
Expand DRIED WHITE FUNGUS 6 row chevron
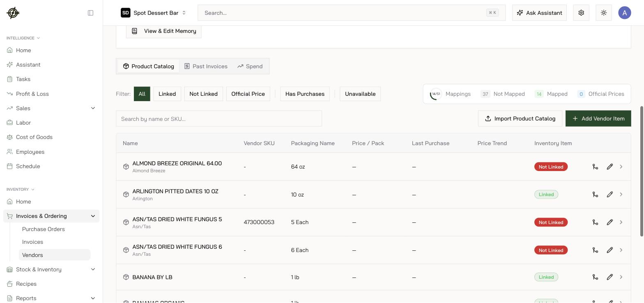pos(621,250)
